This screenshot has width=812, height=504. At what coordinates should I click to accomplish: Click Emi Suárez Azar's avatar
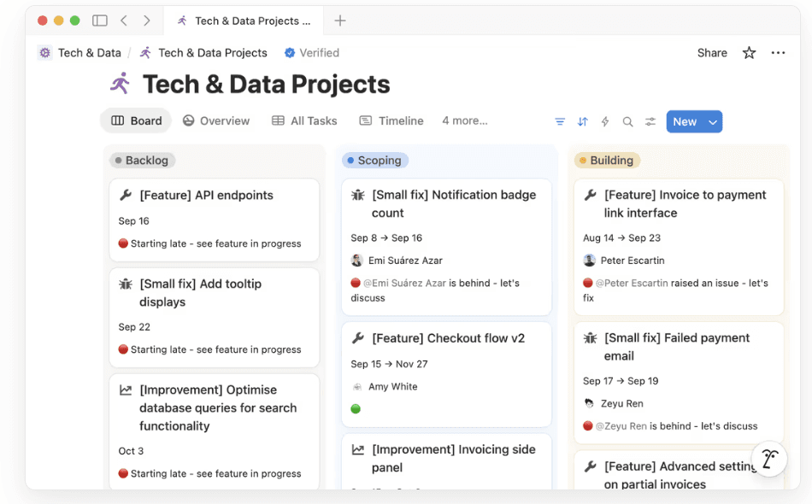coord(356,260)
